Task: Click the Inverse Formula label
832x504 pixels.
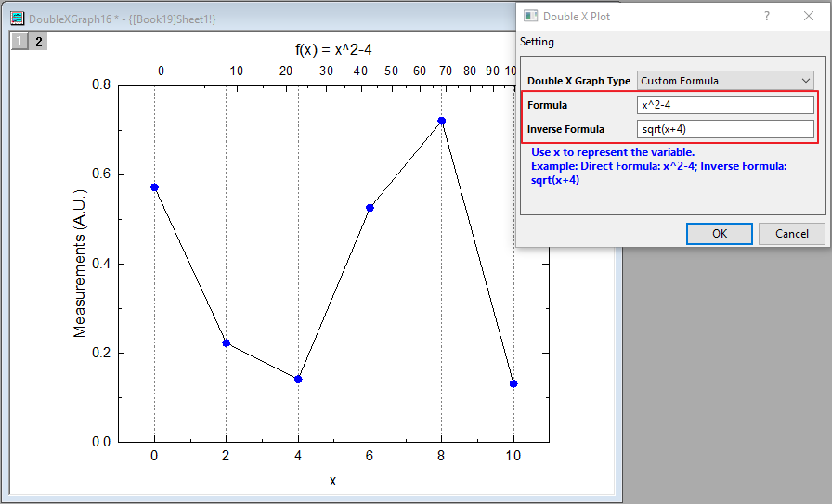Action: pyautogui.click(x=565, y=129)
